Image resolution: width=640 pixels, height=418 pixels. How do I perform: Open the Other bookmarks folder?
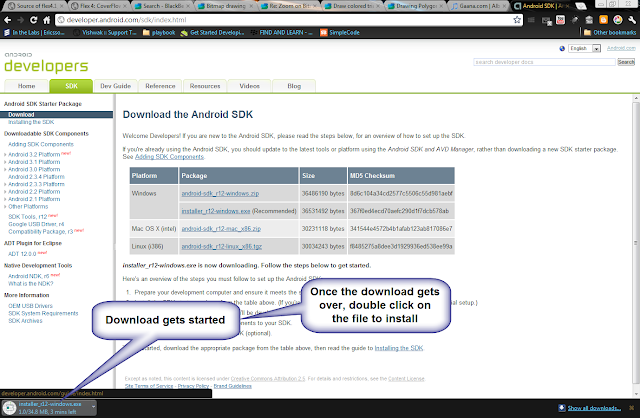pyautogui.click(x=610, y=32)
